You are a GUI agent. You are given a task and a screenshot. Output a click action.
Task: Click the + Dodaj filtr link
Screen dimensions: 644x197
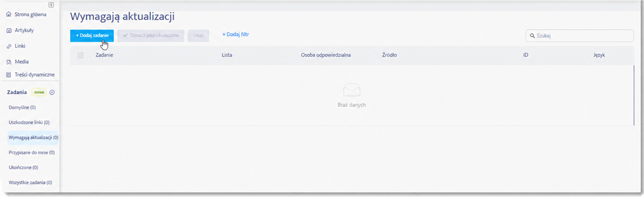pos(236,35)
